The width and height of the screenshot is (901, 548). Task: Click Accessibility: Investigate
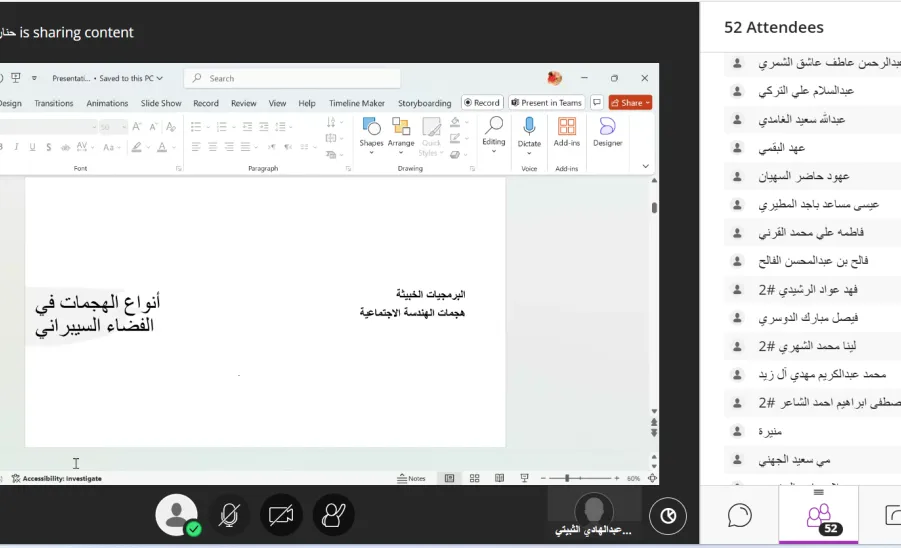coord(57,478)
